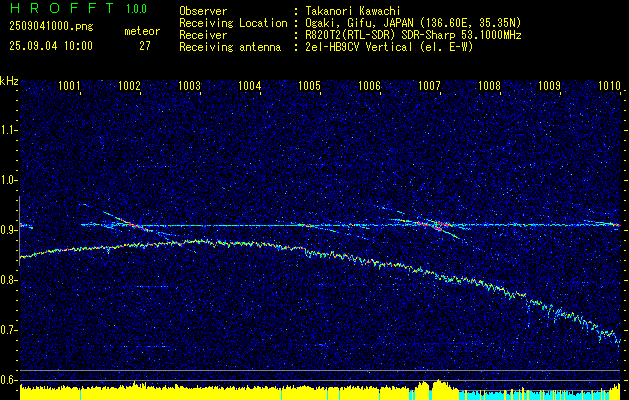This screenshot has width=629, height=400.
Task: Click the timestamp 25.09.04 10:00
Action: [51, 46]
